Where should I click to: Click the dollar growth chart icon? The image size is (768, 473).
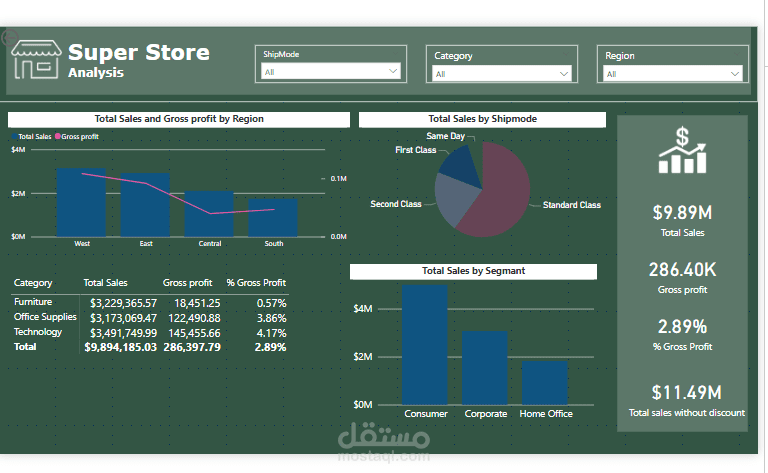[682, 150]
